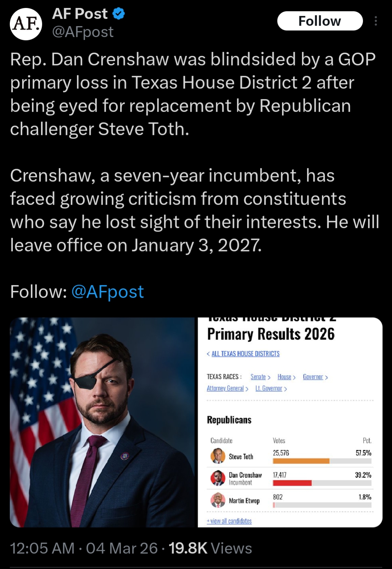Go to House races link
The width and height of the screenshot is (392, 569).
284,377
